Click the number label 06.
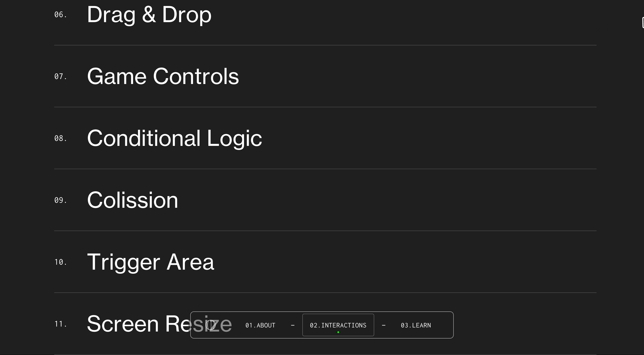The width and height of the screenshot is (644, 355). [61, 15]
